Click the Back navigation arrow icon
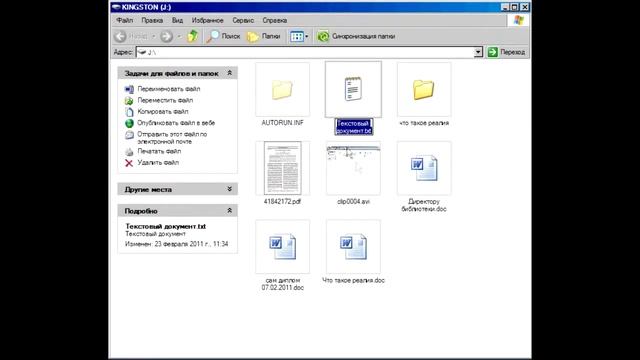640x360 pixels. tap(120, 36)
